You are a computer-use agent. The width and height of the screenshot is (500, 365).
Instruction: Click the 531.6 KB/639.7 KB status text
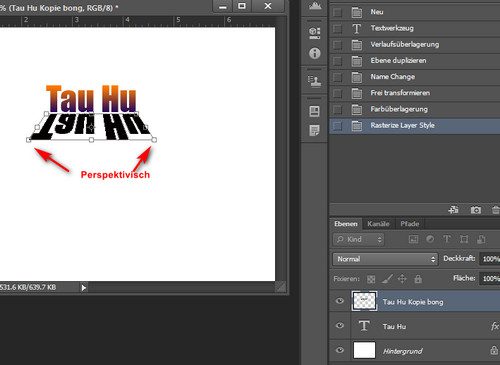[x=28, y=287]
